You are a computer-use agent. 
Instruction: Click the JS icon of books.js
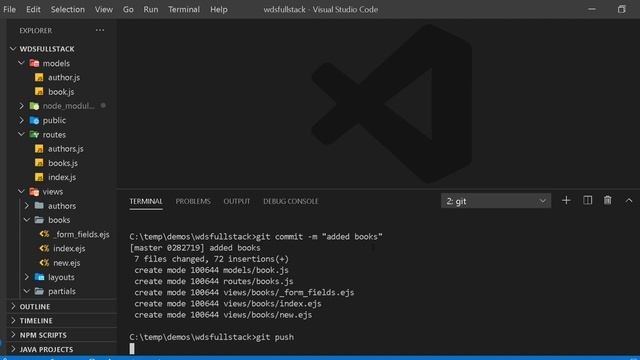tap(39, 163)
